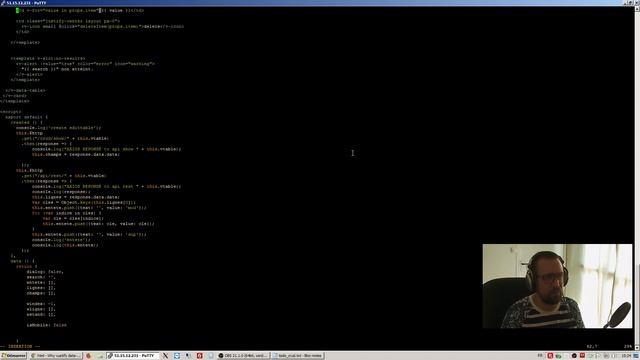640x360 pixels.
Task: Click the 'dialog: false,' line
Action: coord(45,271)
